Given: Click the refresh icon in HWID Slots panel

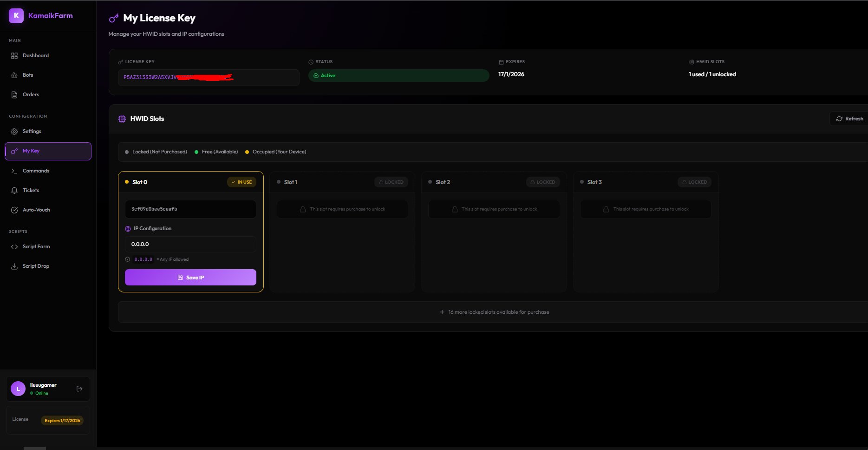Looking at the screenshot, I should [x=839, y=119].
